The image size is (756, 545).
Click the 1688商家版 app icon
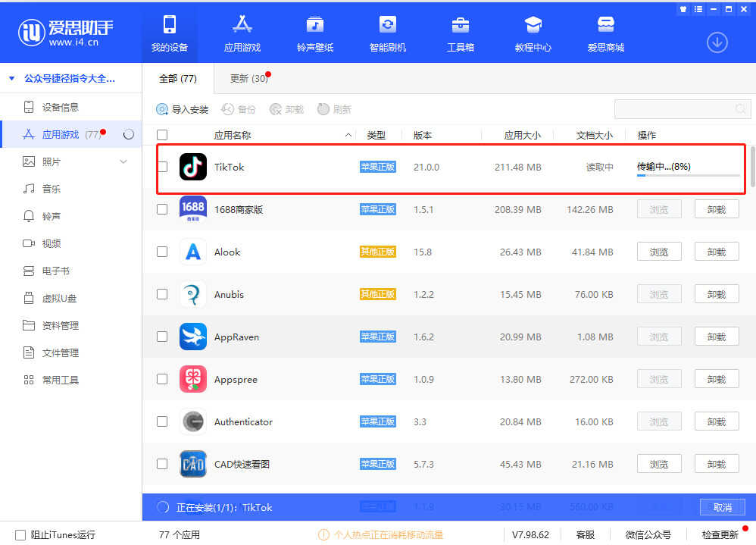point(193,209)
